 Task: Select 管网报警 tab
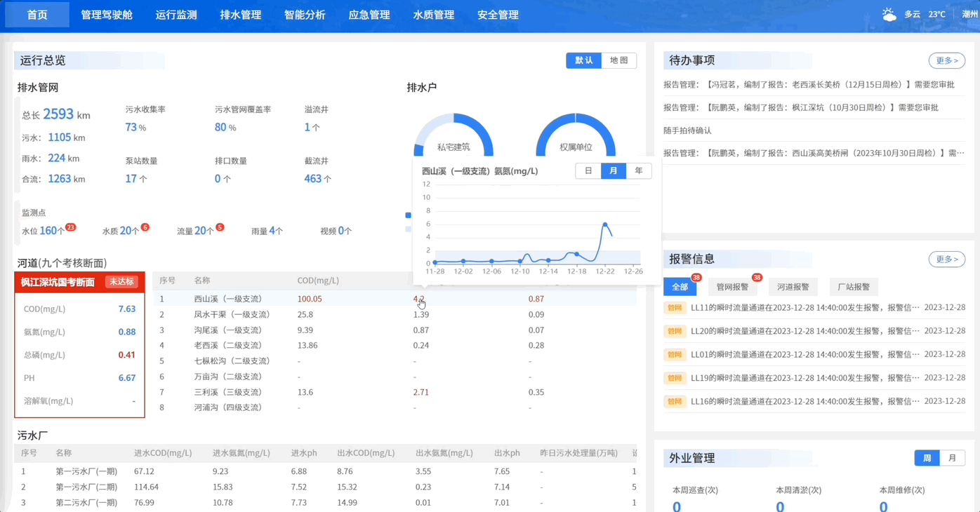(x=733, y=287)
